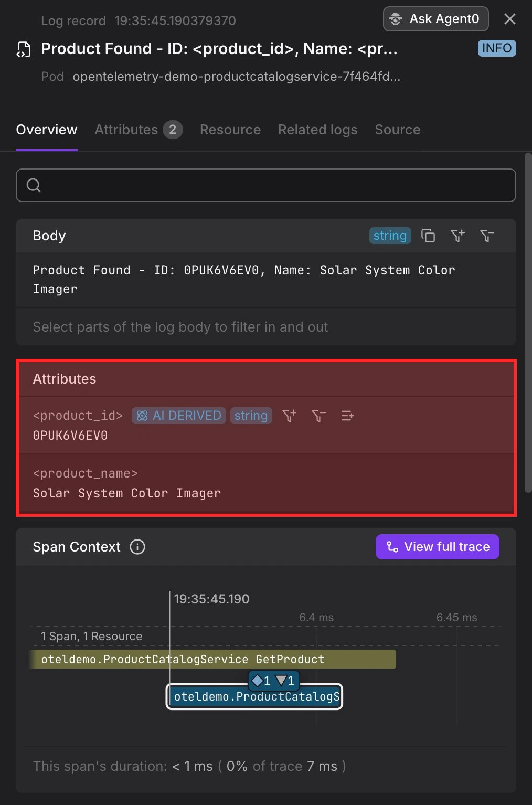Add product_id as a column
Image resolution: width=532 pixels, height=805 pixels.
coord(347,416)
